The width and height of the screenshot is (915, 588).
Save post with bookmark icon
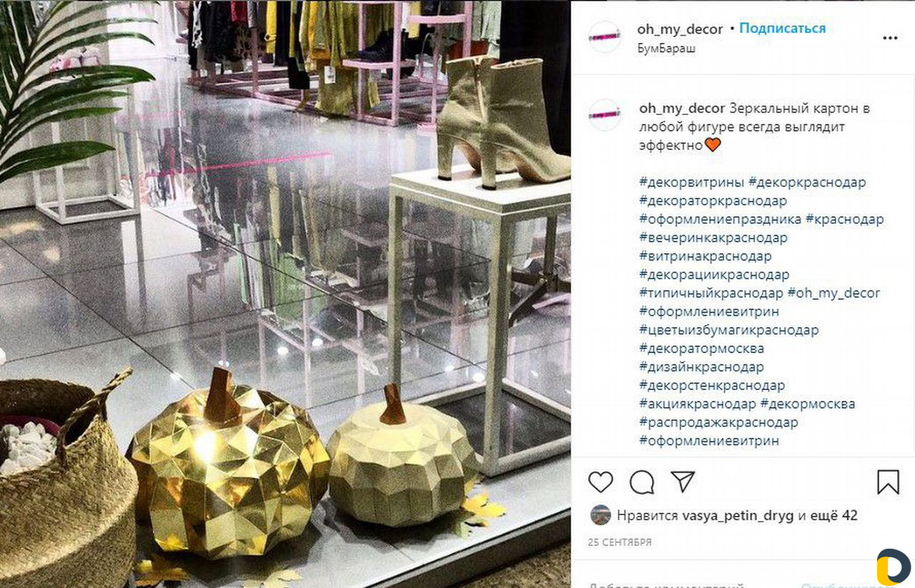(x=888, y=482)
